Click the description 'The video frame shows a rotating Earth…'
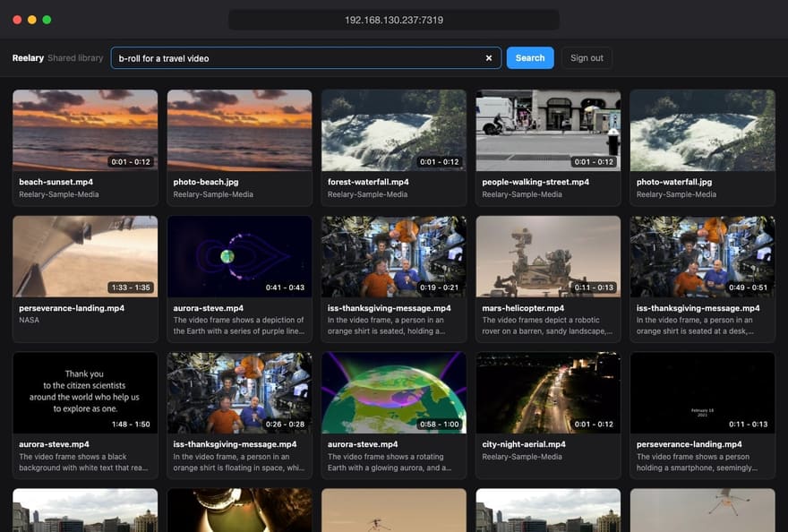Viewport: 788px width, 532px height. point(390,462)
